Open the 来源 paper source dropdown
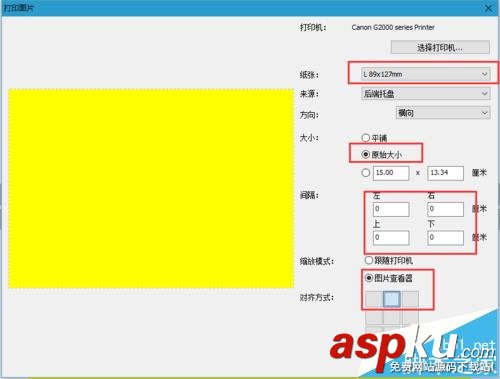The height and width of the screenshot is (379, 500). coord(425,94)
